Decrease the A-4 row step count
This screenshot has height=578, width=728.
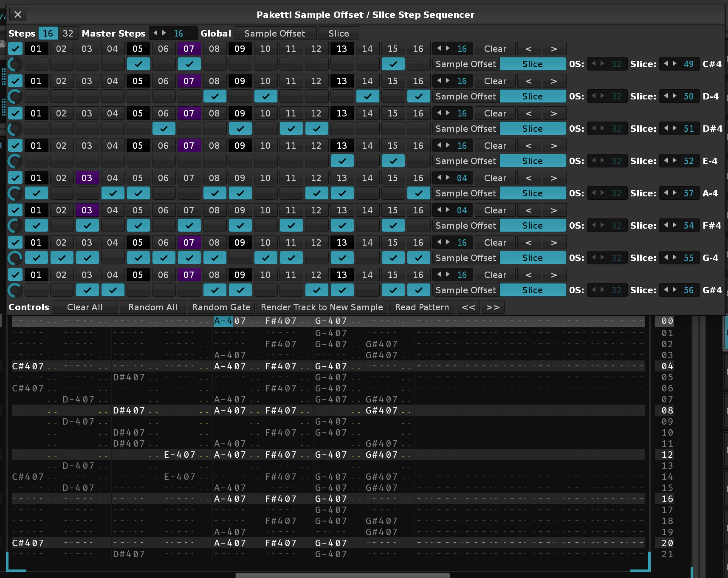439,178
